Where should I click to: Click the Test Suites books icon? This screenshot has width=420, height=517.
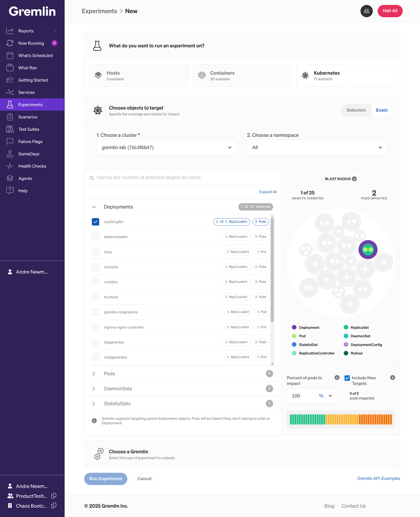(x=10, y=129)
